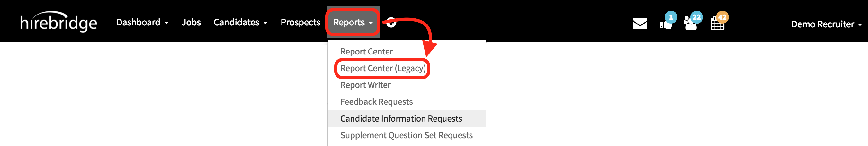Click the orange badge showing 42
The width and height of the screenshot is (868, 146).
pyautogui.click(x=722, y=17)
